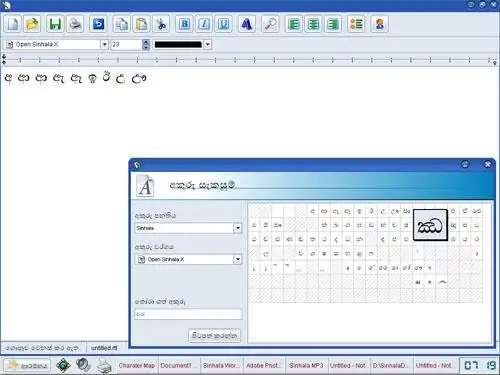The height and width of the screenshot is (375, 500).
Task: Open the font dialog with the blue A icon
Action: (x=247, y=24)
